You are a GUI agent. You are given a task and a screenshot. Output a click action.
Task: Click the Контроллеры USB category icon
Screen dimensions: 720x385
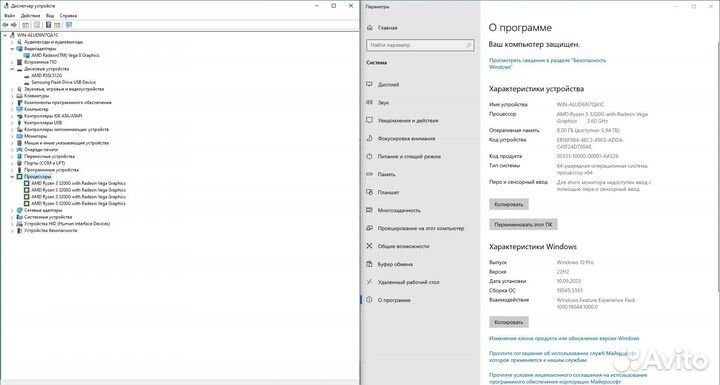19,123
